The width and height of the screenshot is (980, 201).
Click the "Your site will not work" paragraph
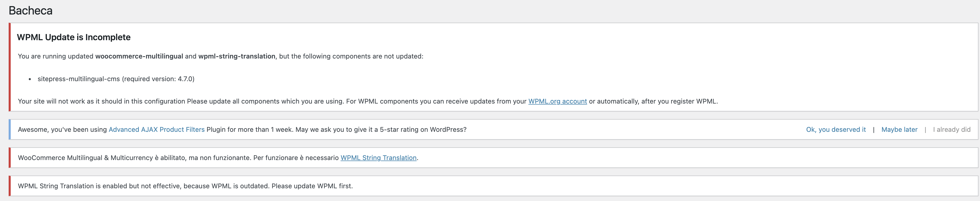266,102
